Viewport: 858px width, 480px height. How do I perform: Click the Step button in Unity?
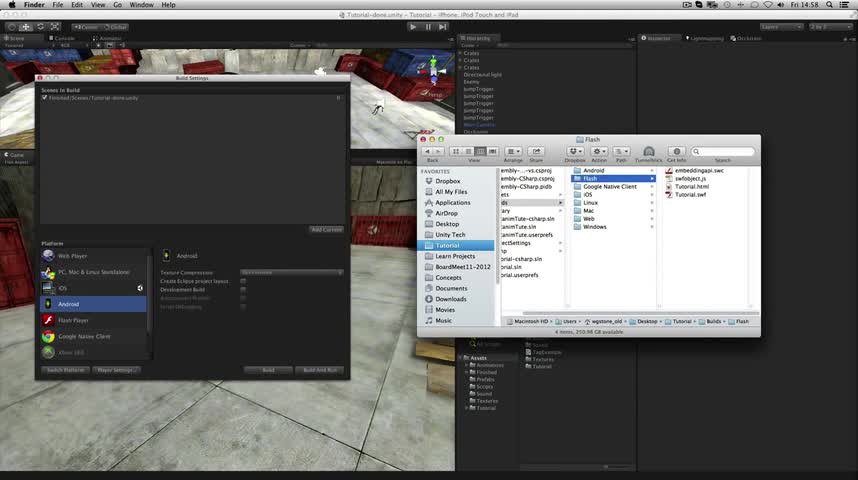[443, 27]
